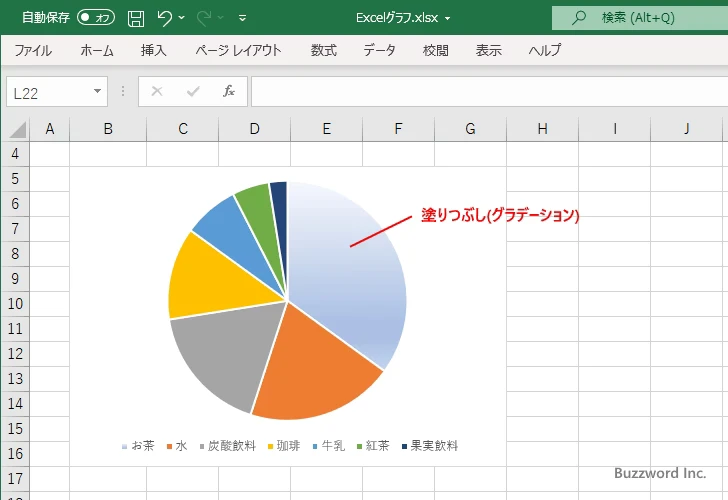Open the 挿入 tab
728x500 pixels.
click(x=154, y=50)
